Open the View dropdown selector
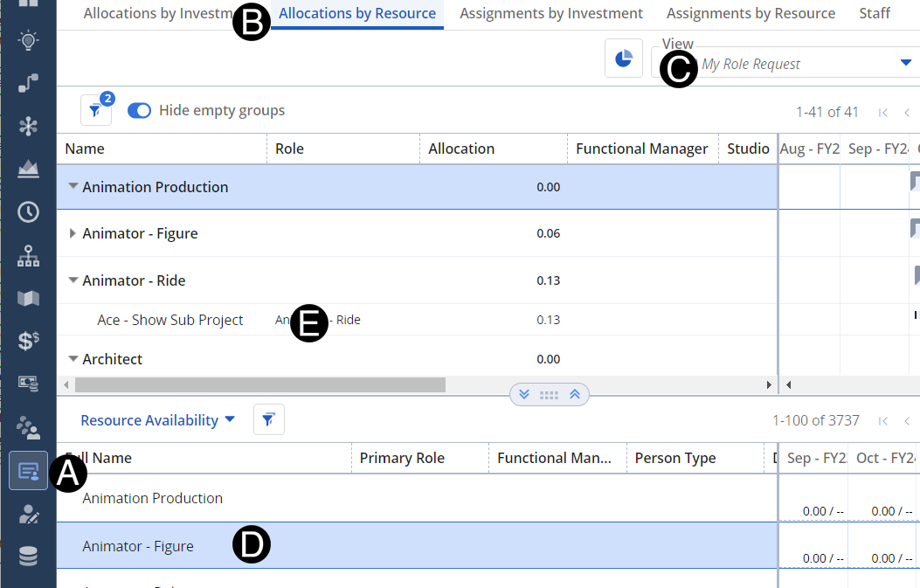 pyautogui.click(x=905, y=63)
